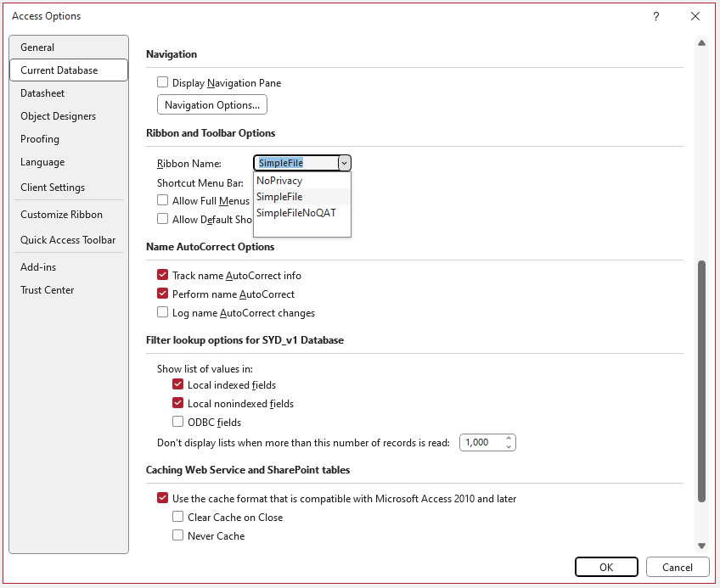Open Customize Ribbon category
720x588 pixels.
tap(69, 215)
